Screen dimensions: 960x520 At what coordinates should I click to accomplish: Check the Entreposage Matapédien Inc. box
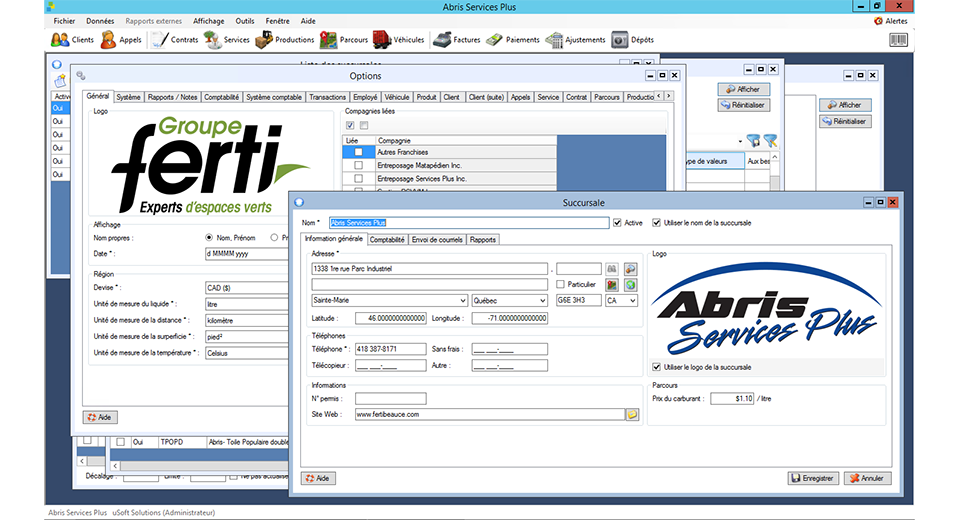359,165
